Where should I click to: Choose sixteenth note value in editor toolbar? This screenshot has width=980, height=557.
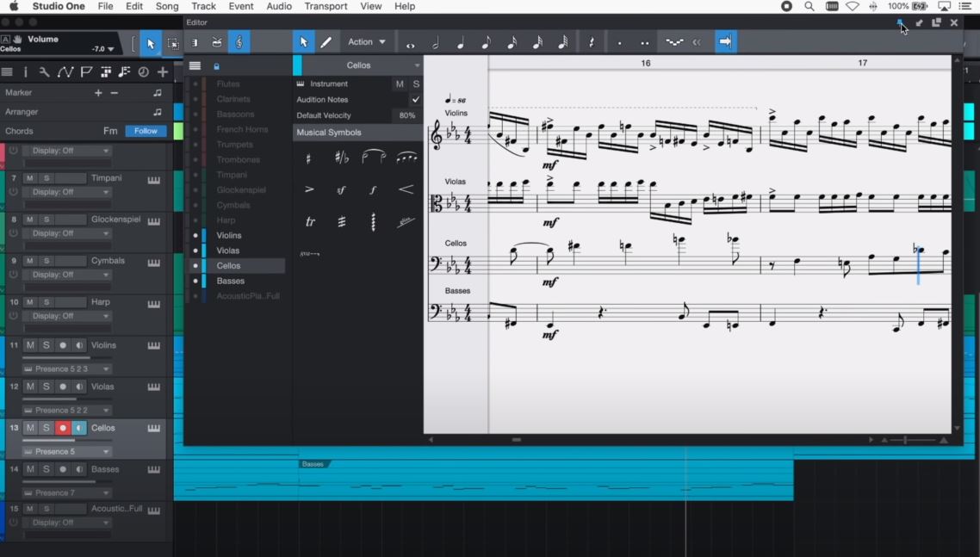(x=512, y=43)
